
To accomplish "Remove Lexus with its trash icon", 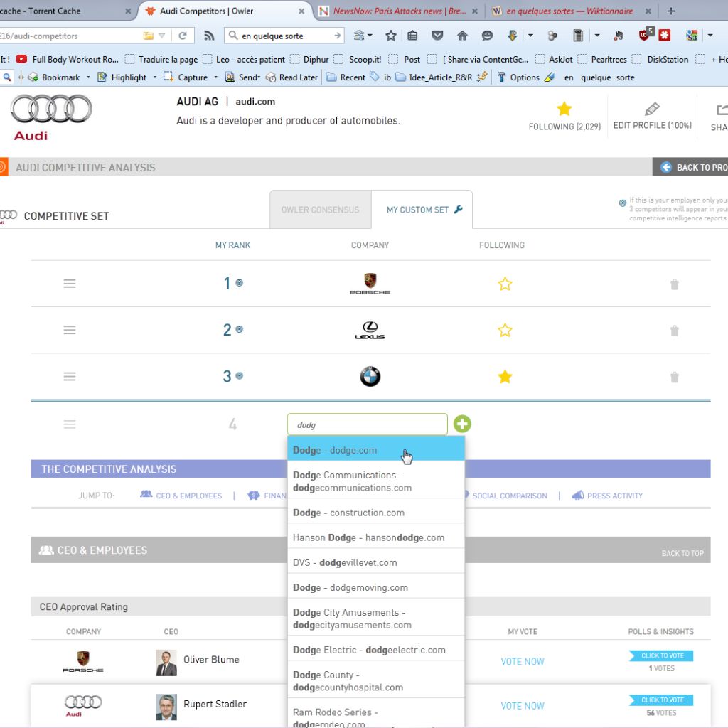I will coord(675,331).
